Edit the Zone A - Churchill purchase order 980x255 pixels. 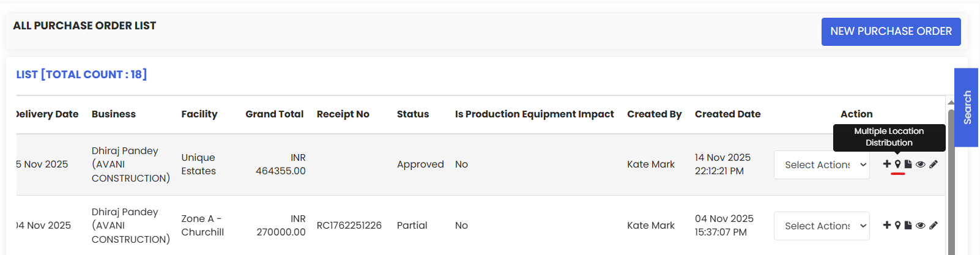[934, 225]
